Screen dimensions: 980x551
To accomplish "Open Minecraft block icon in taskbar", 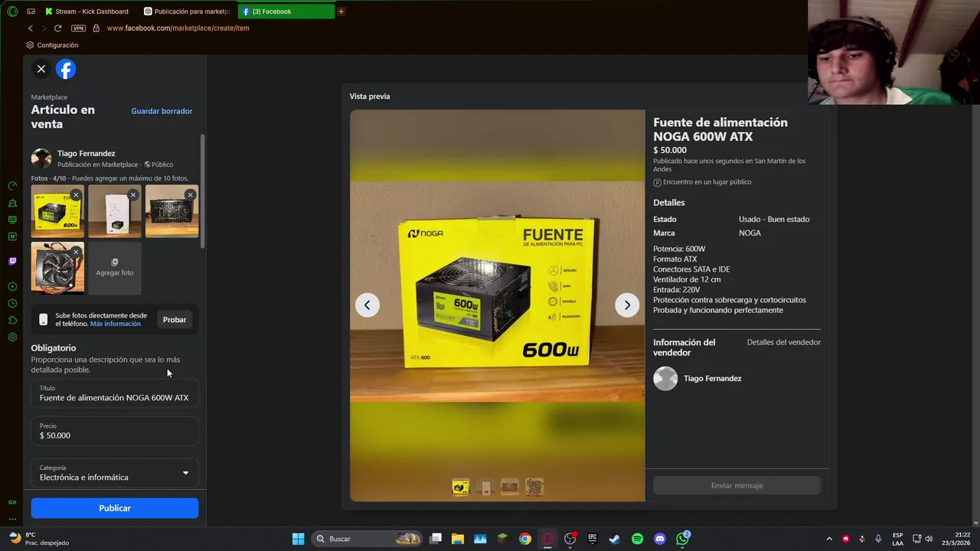I will pos(502,539).
